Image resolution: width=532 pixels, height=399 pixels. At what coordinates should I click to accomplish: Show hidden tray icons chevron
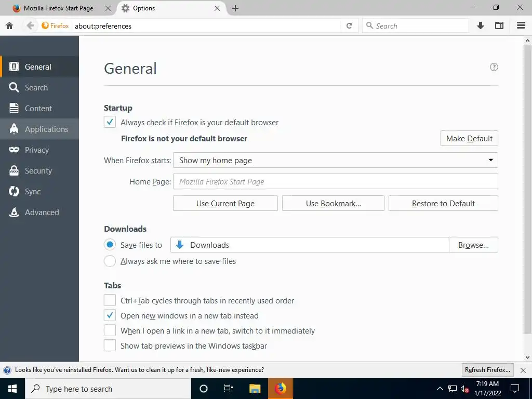[440, 389]
